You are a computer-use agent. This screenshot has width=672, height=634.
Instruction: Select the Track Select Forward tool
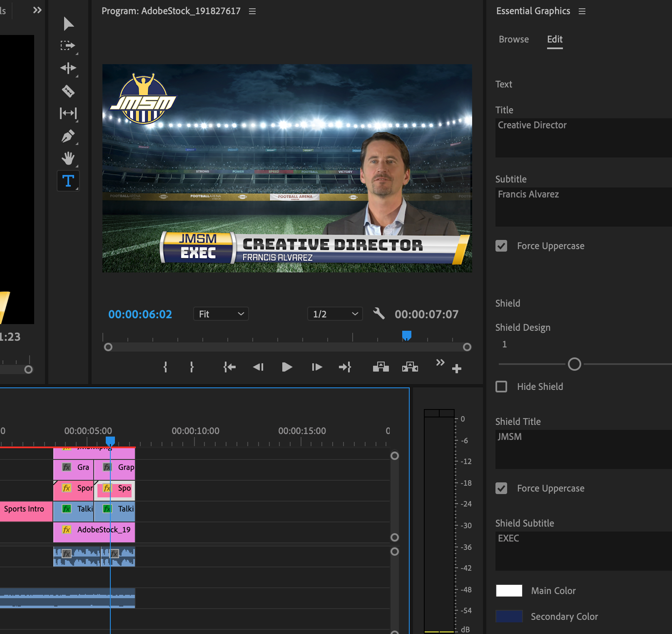coord(68,46)
